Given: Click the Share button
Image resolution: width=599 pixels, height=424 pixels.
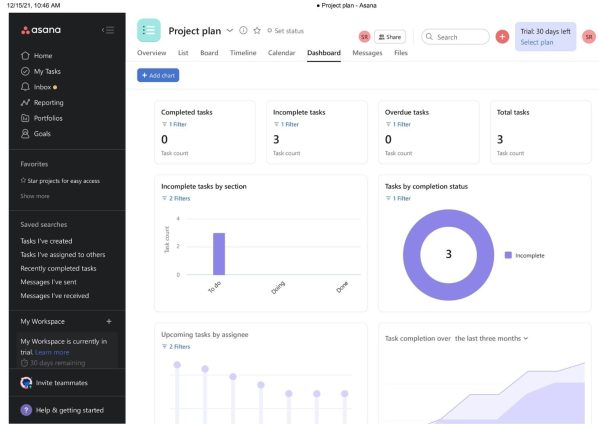Looking at the screenshot, I should tap(390, 37).
